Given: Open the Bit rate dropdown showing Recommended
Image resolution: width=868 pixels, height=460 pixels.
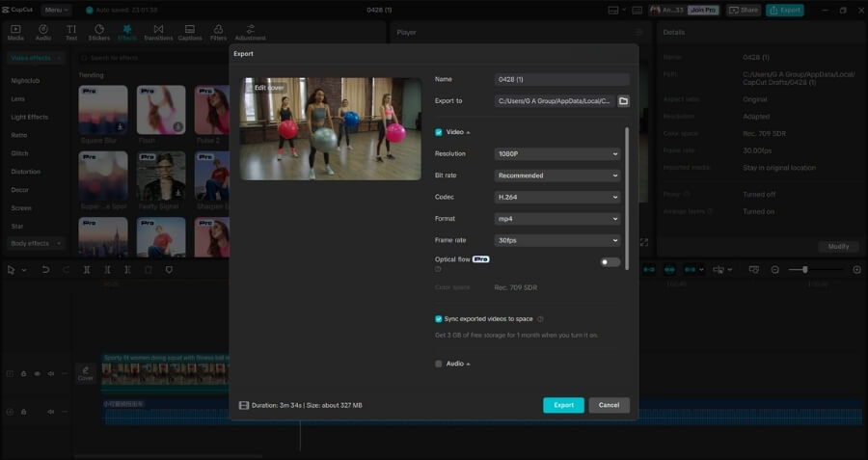Looking at the screenshot, I should (557, 176).
